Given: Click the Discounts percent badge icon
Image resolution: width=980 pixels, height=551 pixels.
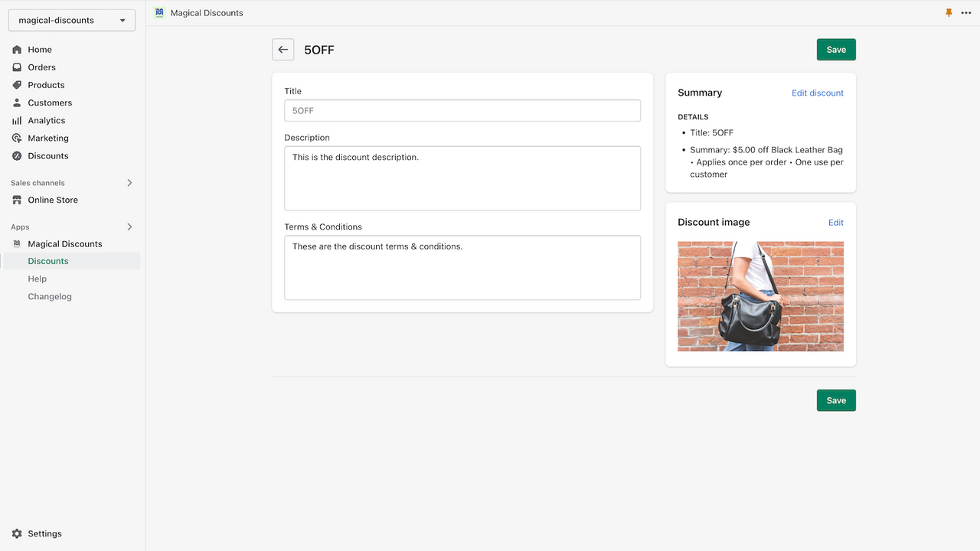Looking at the screenshot, I should [17, 155].
